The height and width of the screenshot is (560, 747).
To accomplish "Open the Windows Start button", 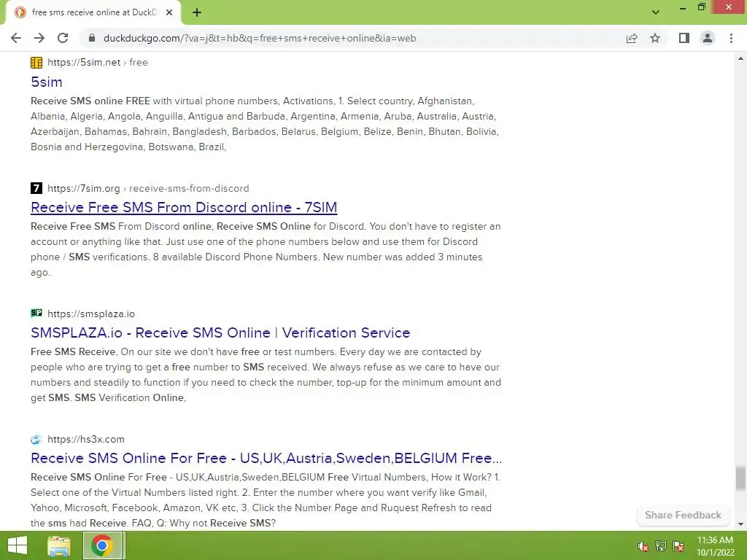I will pos(18,545).
